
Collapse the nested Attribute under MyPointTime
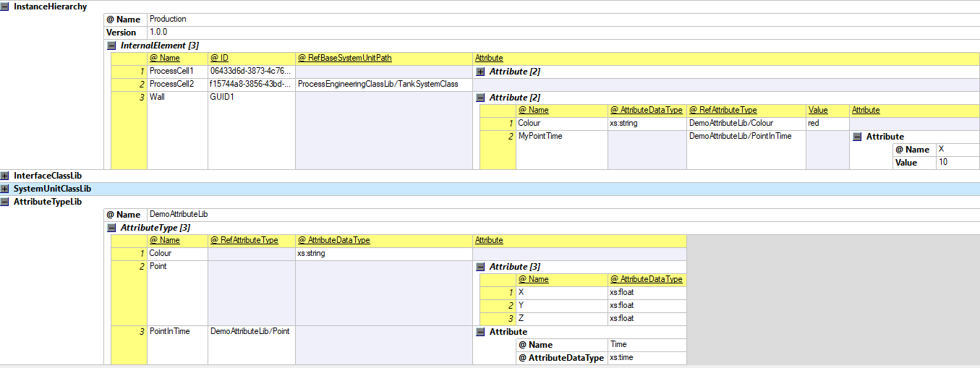857,137
